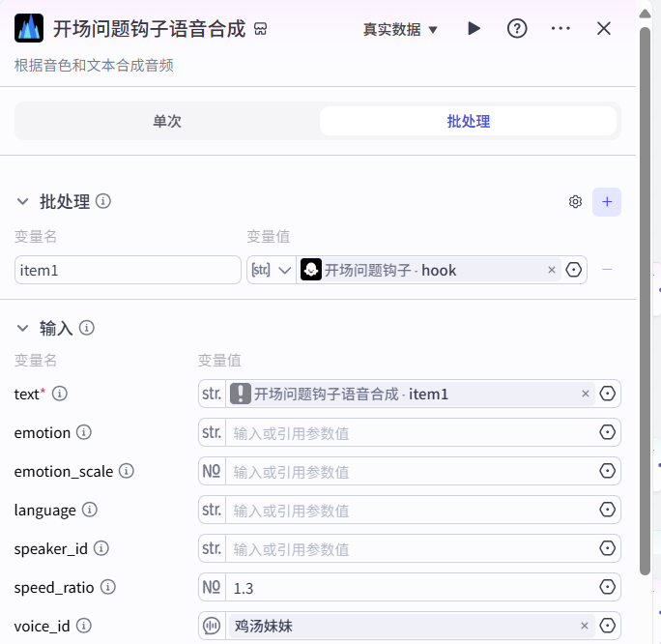Click the panel's vertical scrollbar thumb
This screenshot has height=644, width=661.
pos(645,301)
